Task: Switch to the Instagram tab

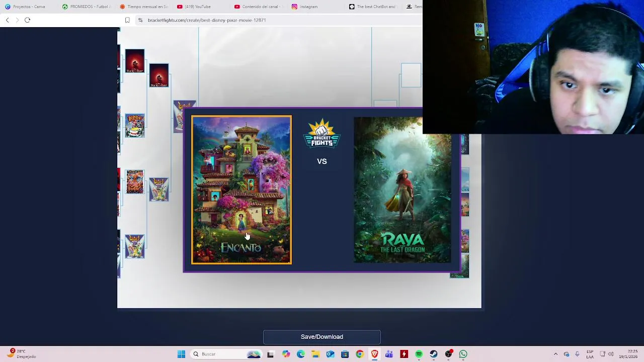Action: (x=316, y=7)
